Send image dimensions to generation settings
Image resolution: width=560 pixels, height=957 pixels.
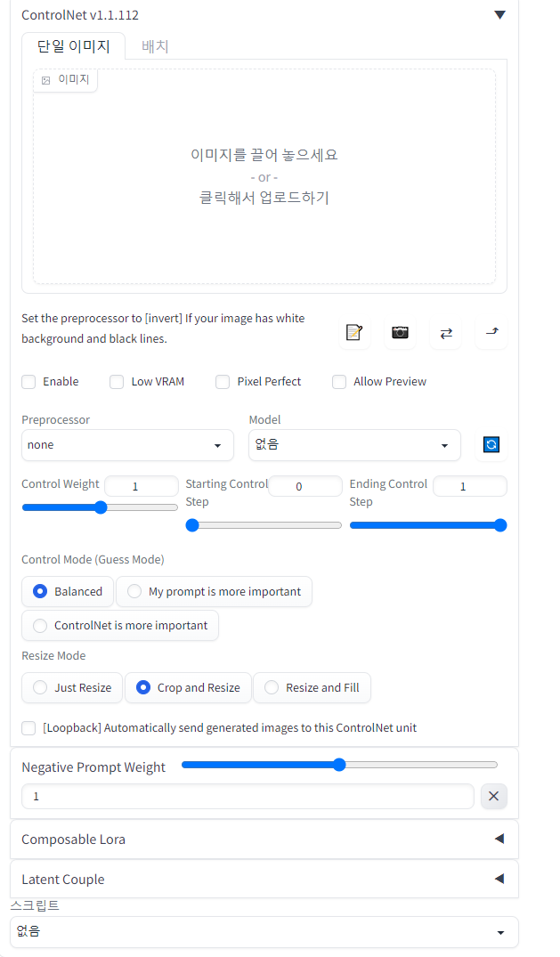click(491, 333)
